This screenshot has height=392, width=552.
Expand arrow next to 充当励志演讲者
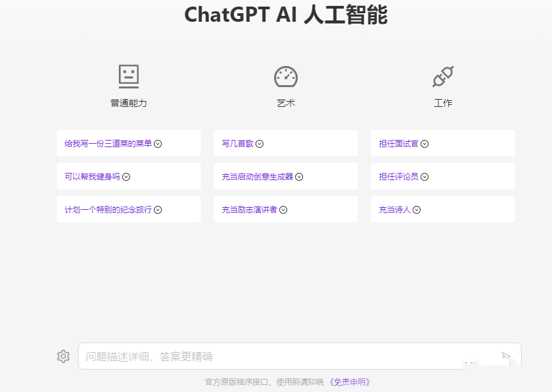(x=283, y=210)
